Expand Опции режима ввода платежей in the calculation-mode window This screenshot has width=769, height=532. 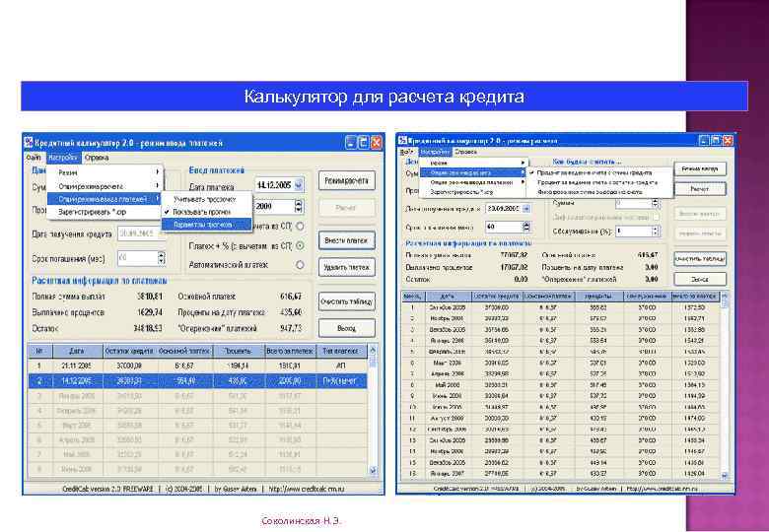pyautogui.click(x=473, y=182)
